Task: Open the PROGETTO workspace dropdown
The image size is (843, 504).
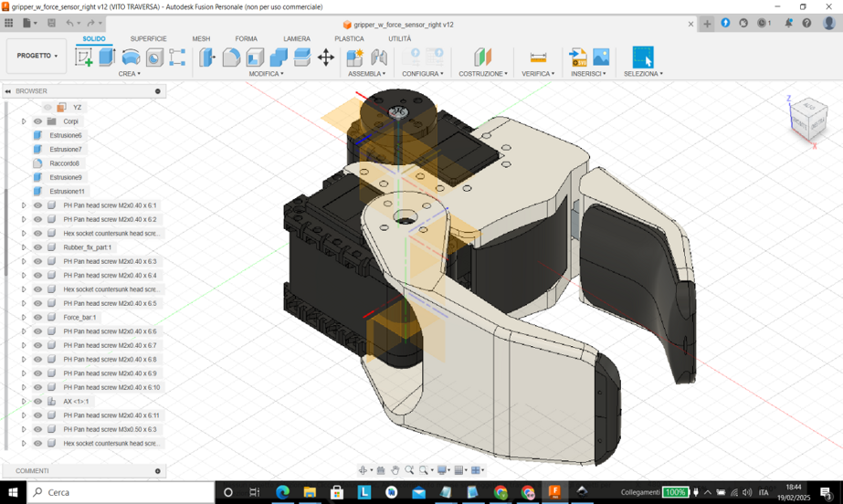Action: tap(37, 56)
